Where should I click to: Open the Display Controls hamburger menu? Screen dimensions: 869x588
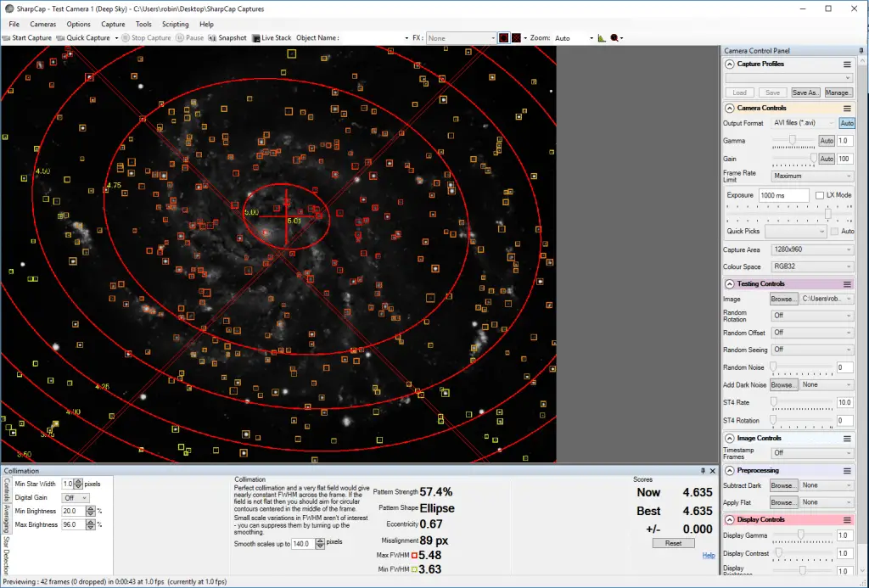[x=847, y=520]
